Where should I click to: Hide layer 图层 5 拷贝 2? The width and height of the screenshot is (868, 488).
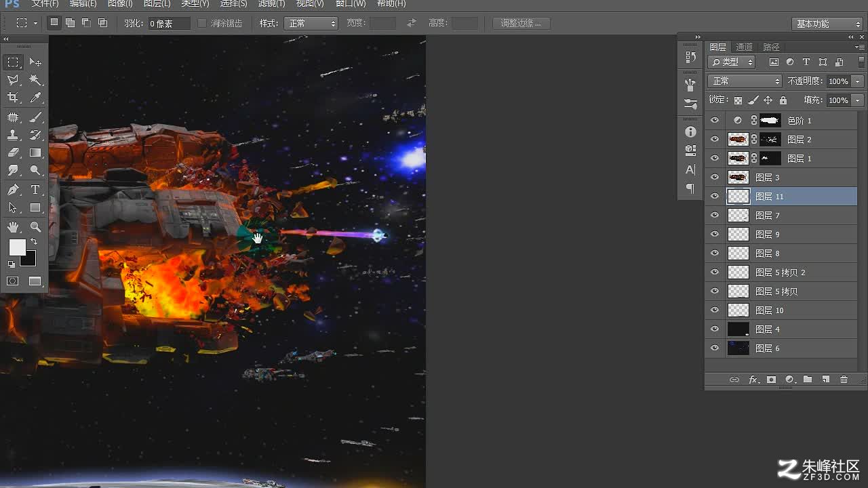(714, 272)
